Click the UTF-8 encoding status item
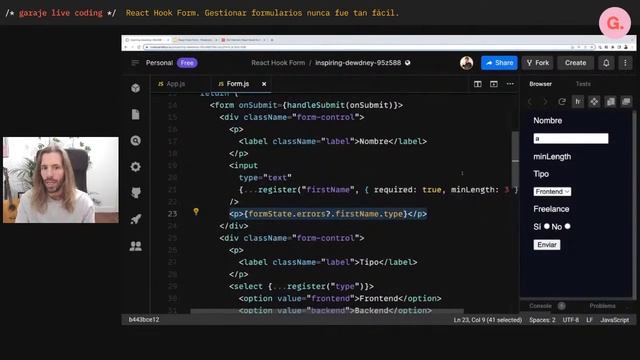 [x=571, y=320]
